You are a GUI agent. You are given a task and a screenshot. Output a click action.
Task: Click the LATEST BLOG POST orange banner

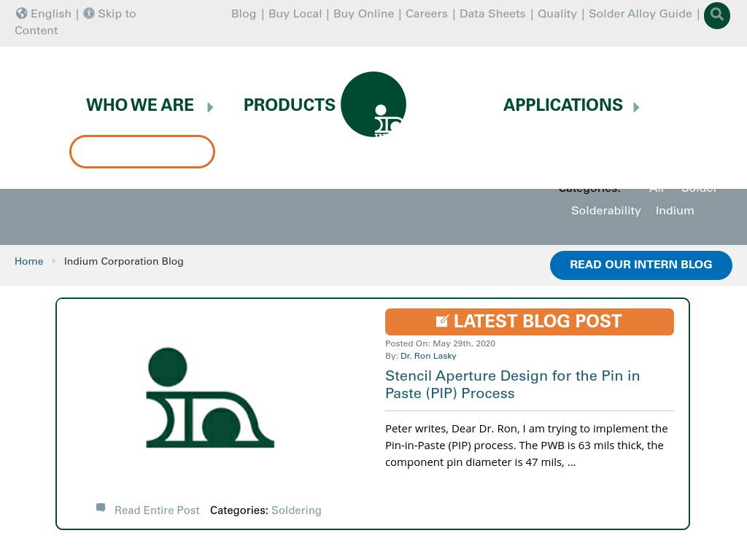[x=530, y=322]
